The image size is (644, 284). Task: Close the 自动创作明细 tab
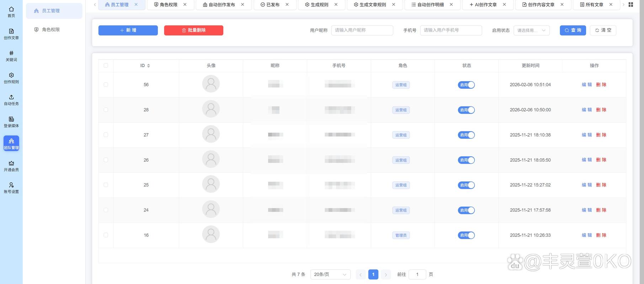[x=451, y=5]
